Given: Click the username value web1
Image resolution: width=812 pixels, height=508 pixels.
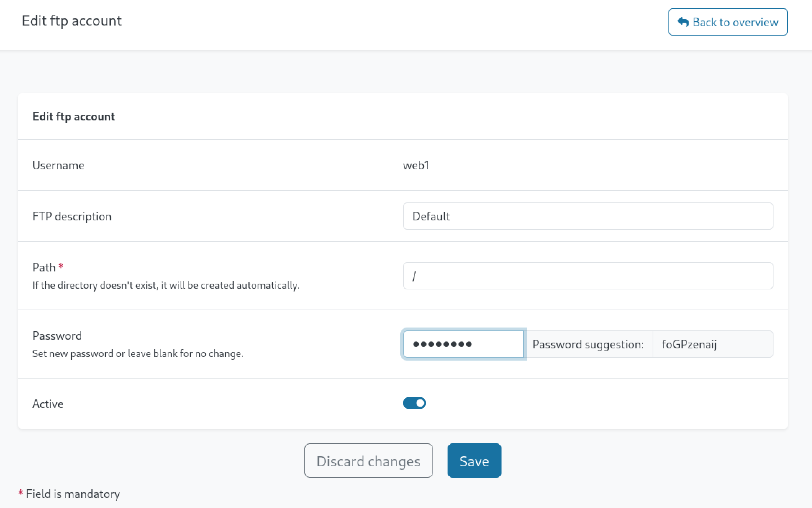Looking at the screenshot, I should 416,165.
